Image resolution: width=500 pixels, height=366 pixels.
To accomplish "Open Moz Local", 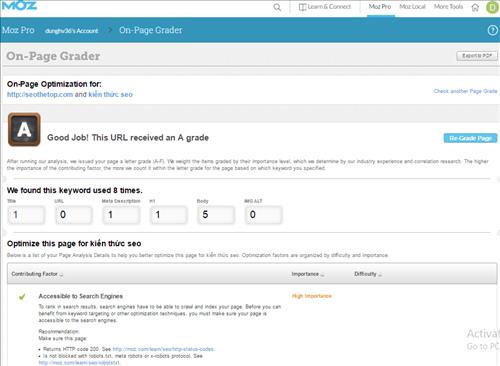I will (412, 7).
